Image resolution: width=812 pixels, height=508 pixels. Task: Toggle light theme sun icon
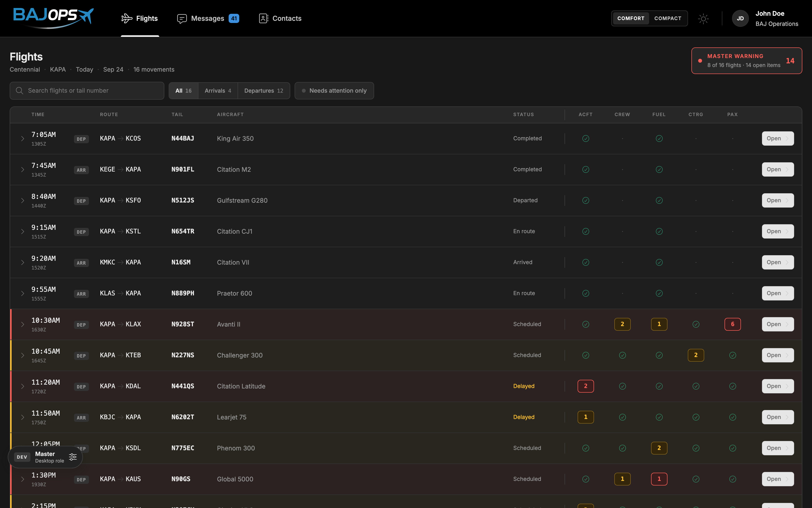(x=703, y=18)
